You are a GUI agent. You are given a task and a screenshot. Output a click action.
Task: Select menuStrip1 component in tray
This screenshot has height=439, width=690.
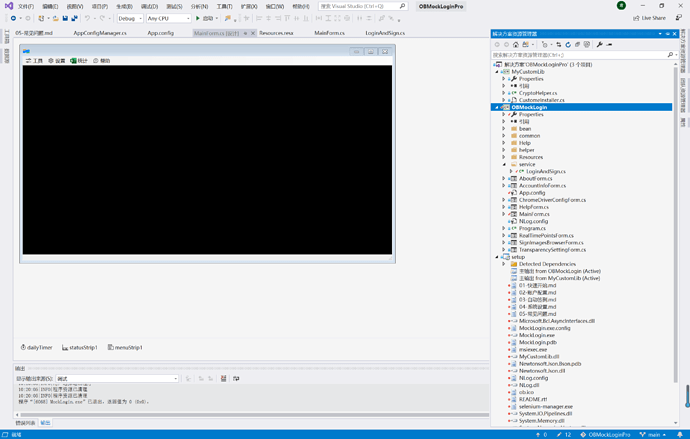pyautogui.click(x=125, y=348)
